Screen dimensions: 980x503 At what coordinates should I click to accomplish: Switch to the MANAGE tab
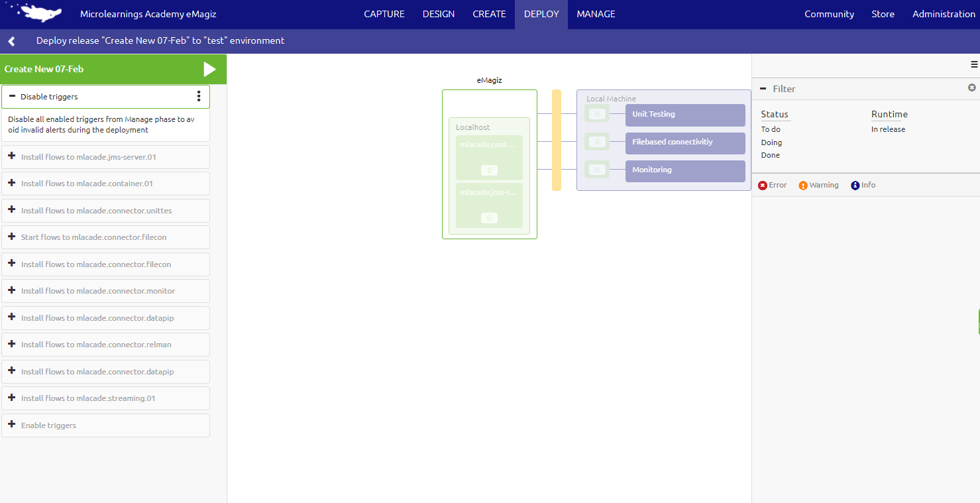tap(595, 13)
